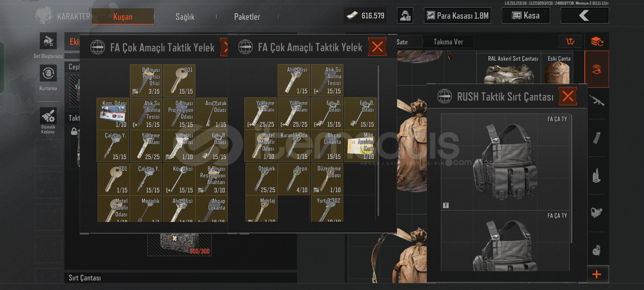Click the sort icon next to Takıma Ver

click(570, 42)
